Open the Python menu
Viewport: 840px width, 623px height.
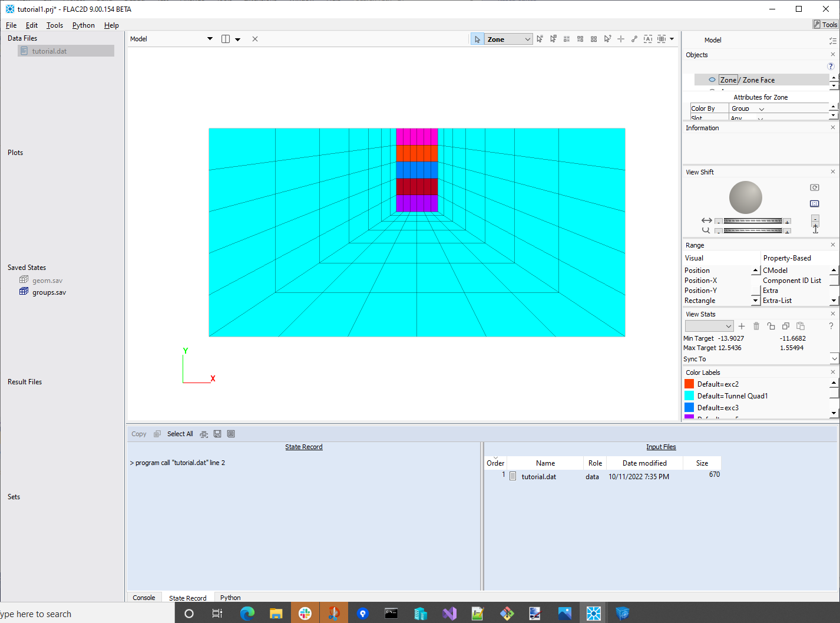83,25
